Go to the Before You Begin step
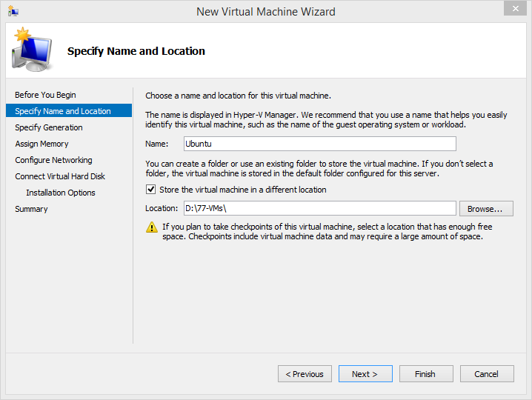This screenshot has width=532, height=400. click(45, 95)
